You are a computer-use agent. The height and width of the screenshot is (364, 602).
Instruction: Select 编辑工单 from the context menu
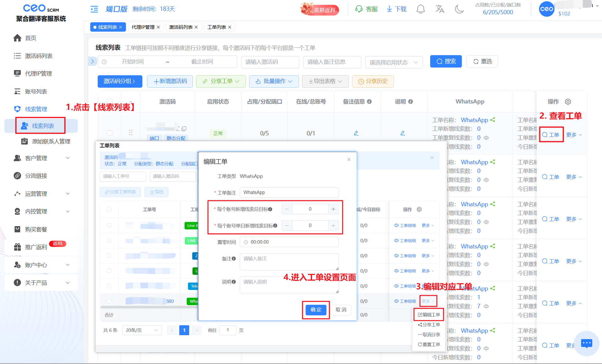429,315
